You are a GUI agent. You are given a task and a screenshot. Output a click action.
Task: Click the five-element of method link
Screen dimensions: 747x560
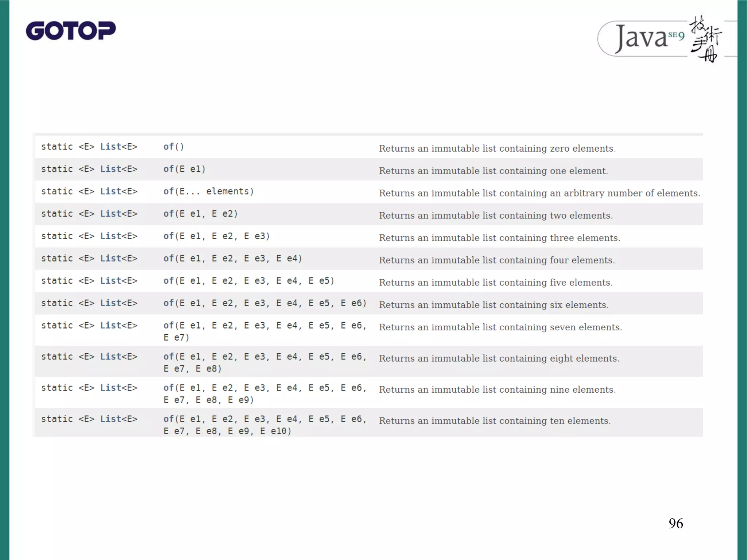point(169,281)
